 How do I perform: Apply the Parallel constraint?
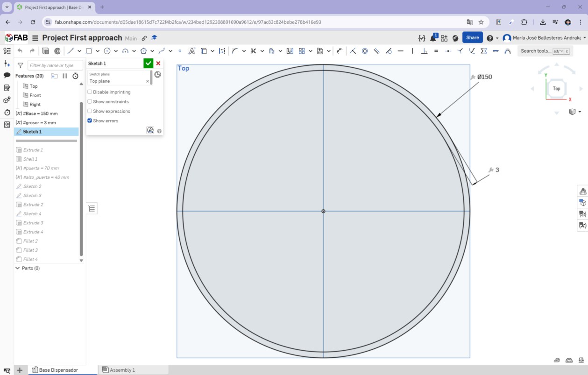click(376, 51)
